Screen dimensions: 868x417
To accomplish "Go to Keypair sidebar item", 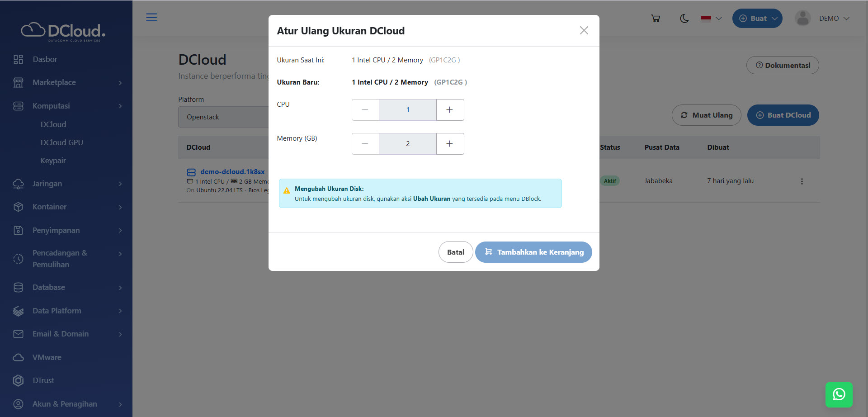I will [53, 161].
